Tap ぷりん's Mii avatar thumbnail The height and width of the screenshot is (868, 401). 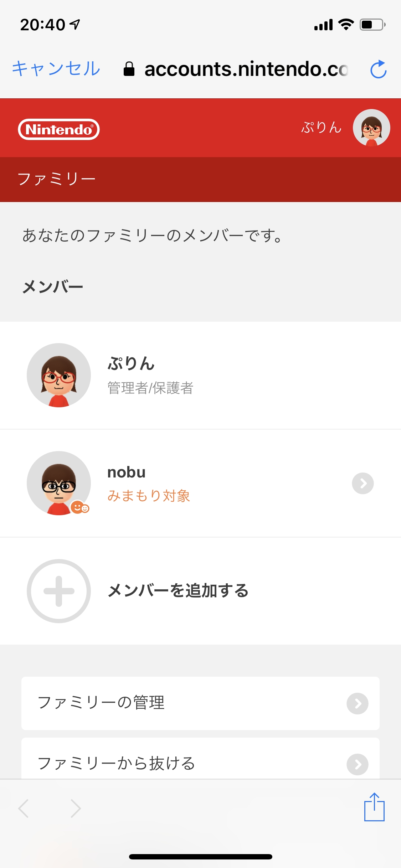pos(59,375)
